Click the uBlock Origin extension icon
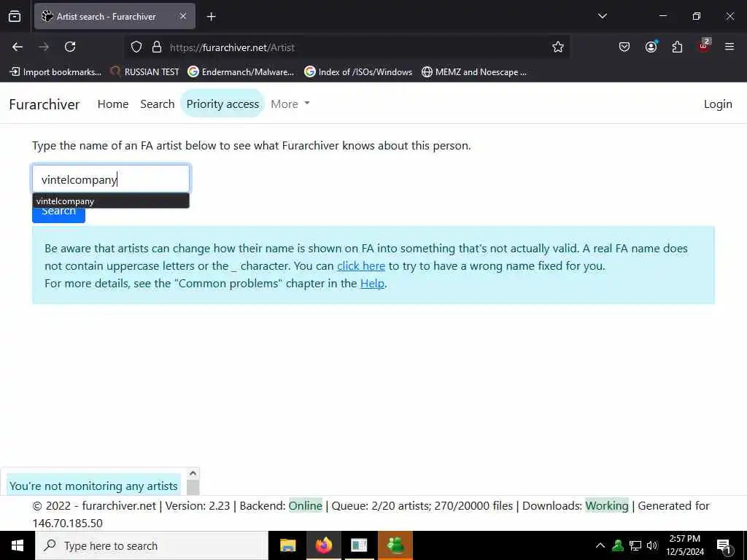 [x=704, y=46]
